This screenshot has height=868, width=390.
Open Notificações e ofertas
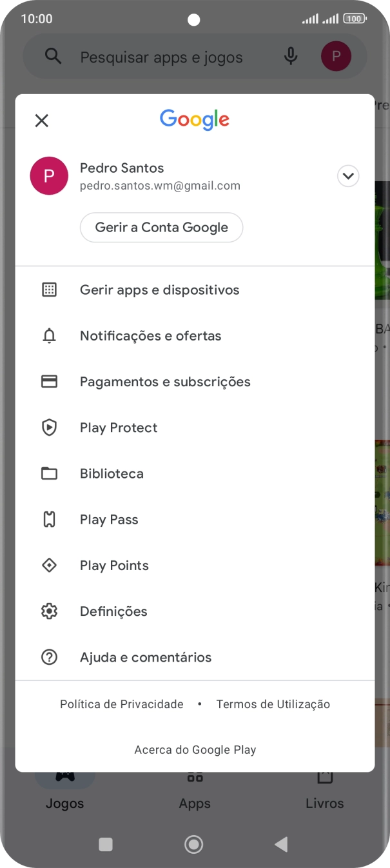tap(150, 335)
